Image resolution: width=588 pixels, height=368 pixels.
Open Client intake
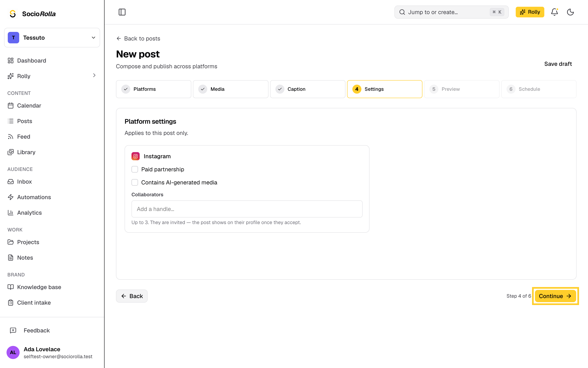tap(52, 303)
